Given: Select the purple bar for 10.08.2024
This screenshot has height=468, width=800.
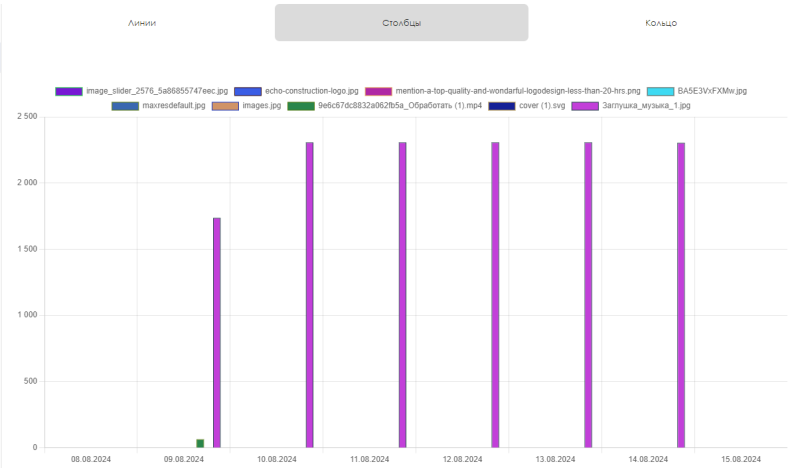Looking at the screenshot, I should (310, 295).
